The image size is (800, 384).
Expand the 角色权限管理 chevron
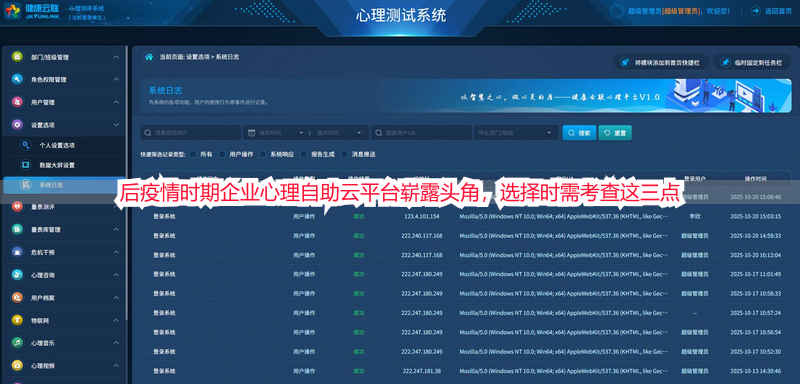point(116,80)
